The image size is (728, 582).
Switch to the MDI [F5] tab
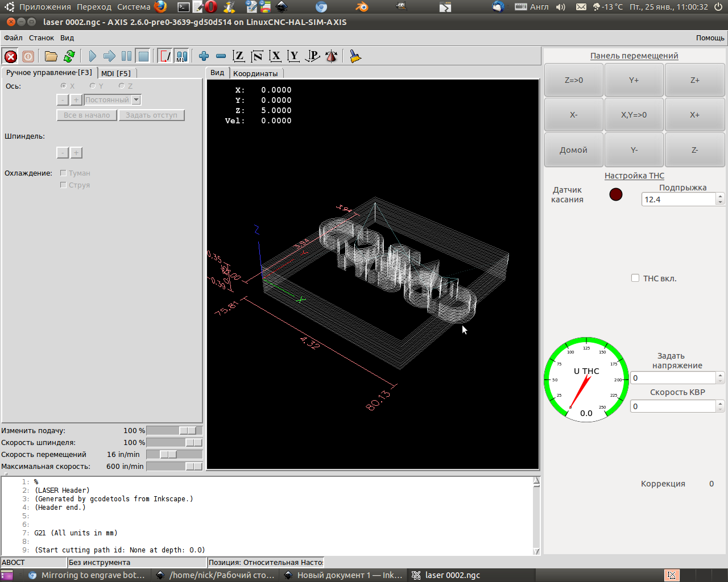pyautogui.click(x=116, y=73)
